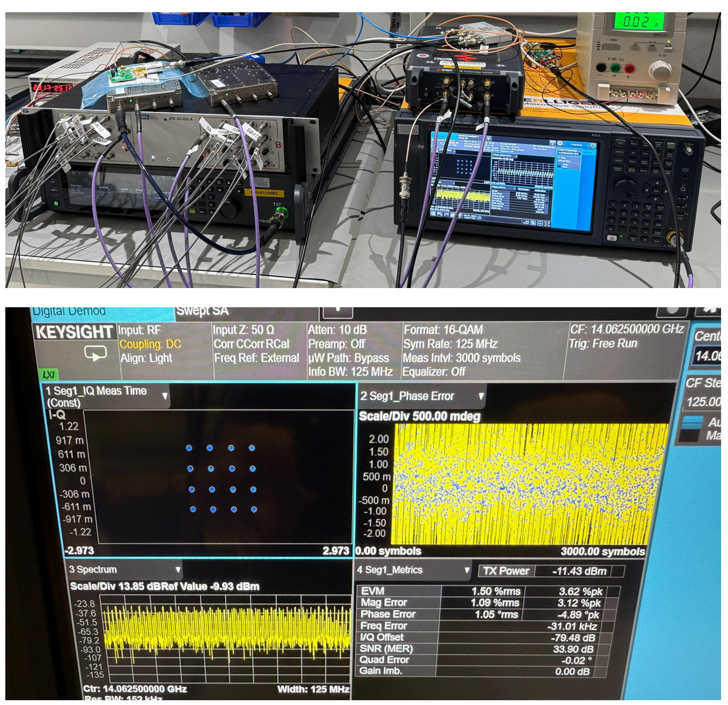Click the green LXI status indicator

point(48,375)
